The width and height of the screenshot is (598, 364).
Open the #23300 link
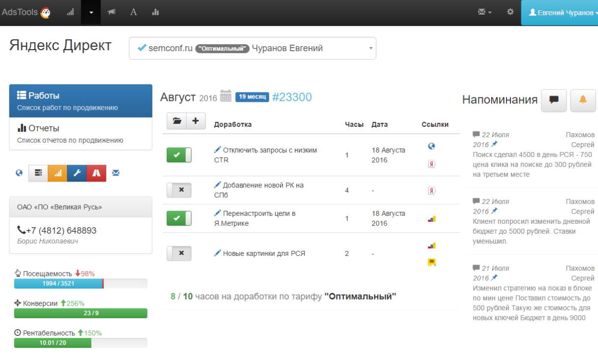292,97
